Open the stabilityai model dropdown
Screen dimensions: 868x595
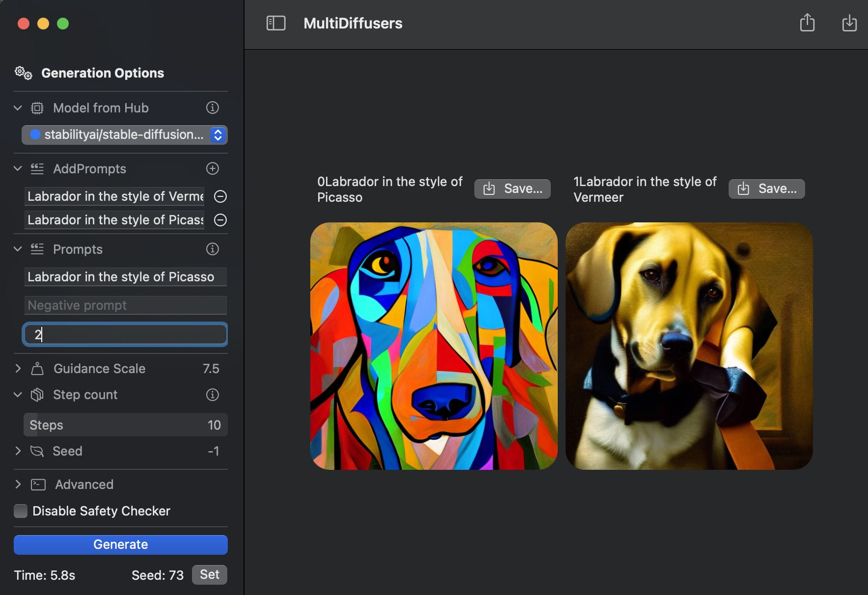click(x=125, y=135)
